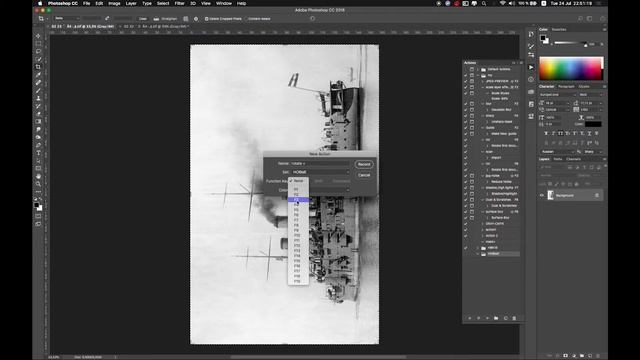Select the Eyedropper tool
The width and height of the screenshot is (640, 360).
pyautogui.click(x=38, y=75)
